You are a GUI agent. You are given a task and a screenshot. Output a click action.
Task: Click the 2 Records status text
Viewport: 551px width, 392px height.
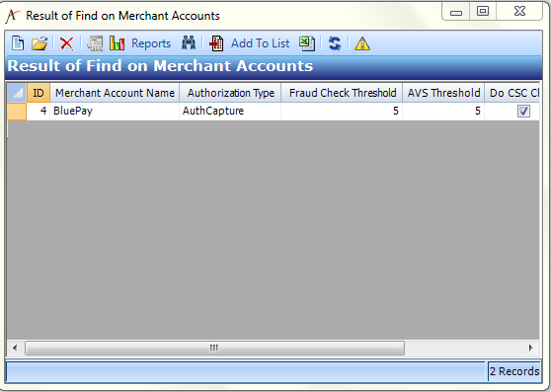click(514, 371)
